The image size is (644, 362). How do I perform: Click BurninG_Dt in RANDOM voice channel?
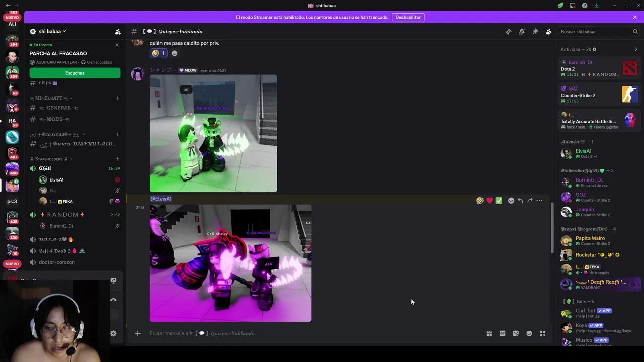pyautogui.click(x=79, y=226)
